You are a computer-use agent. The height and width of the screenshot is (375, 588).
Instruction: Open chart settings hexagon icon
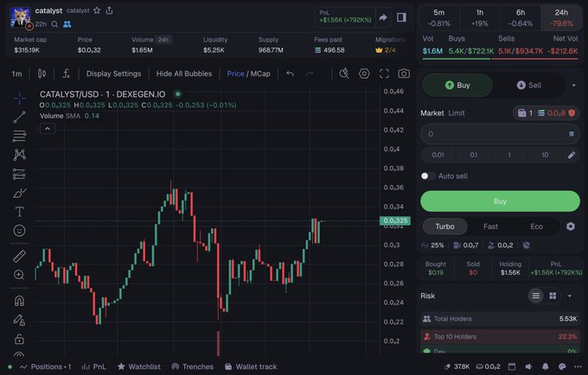coord(364,73)
